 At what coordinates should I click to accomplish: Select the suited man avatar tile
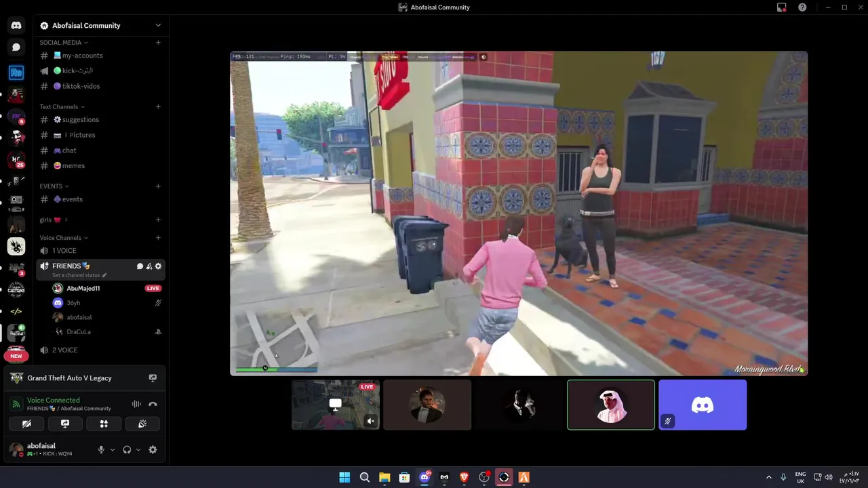coord(427,405)
